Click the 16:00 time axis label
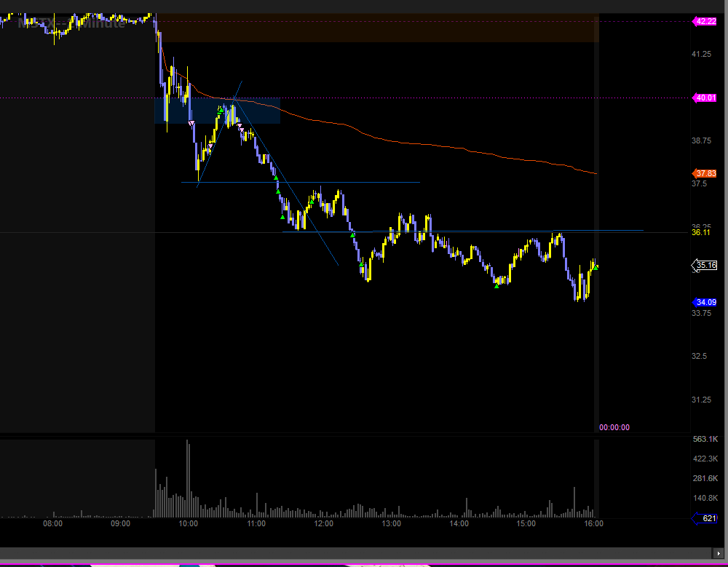728x567 pixels. [x=594, y=524]
